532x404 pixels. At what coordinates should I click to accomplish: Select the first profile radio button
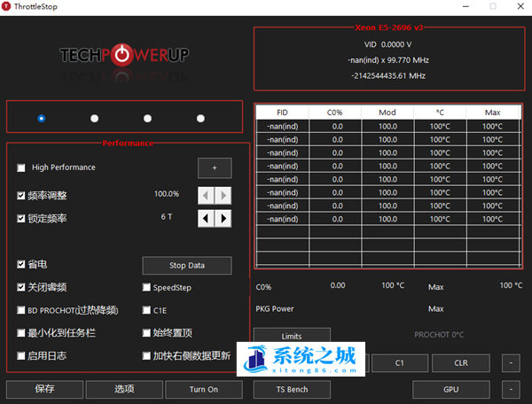42,119
